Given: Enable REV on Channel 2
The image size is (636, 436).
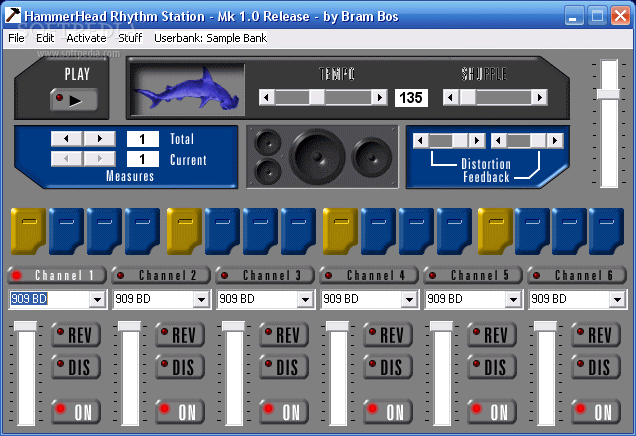Looking at the screenshot, I should point(180,335).
